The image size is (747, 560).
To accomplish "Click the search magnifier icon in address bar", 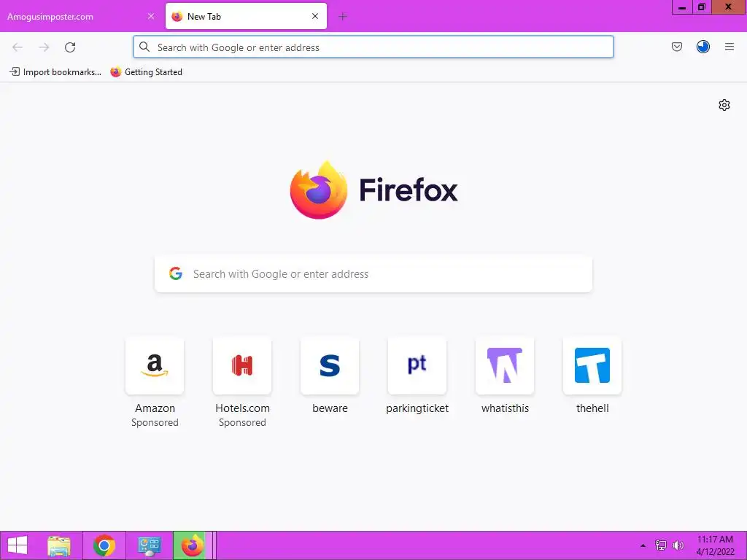I will (x=144, y=47).
